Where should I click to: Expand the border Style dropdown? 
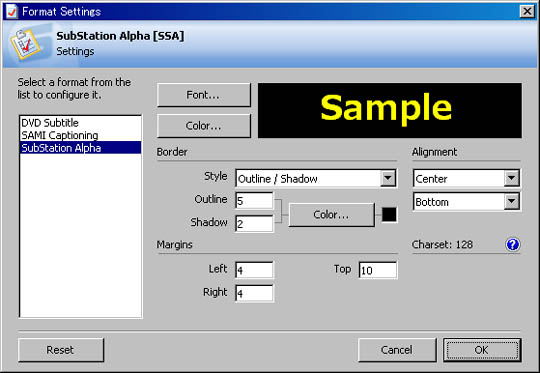388,178
